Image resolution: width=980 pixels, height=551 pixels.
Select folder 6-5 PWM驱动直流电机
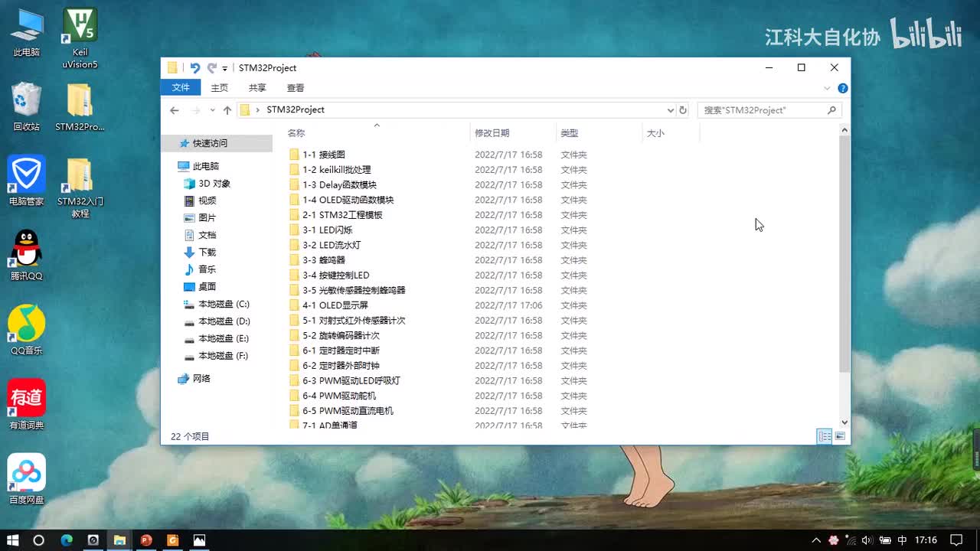[341, 411]
